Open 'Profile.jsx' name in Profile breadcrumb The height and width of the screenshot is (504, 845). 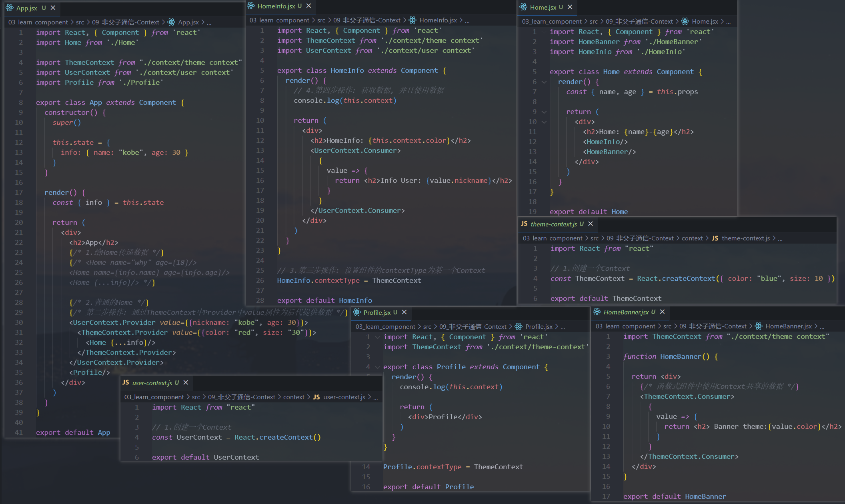[x=539, y=326]
